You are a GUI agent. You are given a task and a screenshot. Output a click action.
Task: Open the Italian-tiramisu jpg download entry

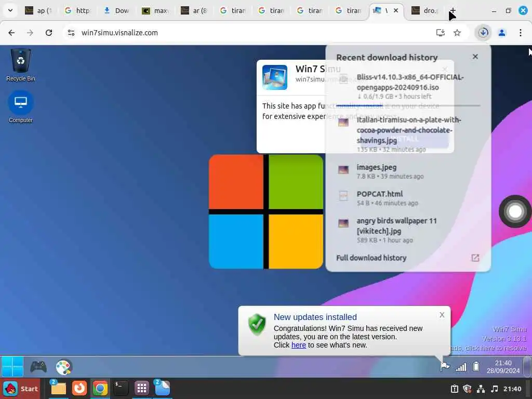(x=408, y=135)
